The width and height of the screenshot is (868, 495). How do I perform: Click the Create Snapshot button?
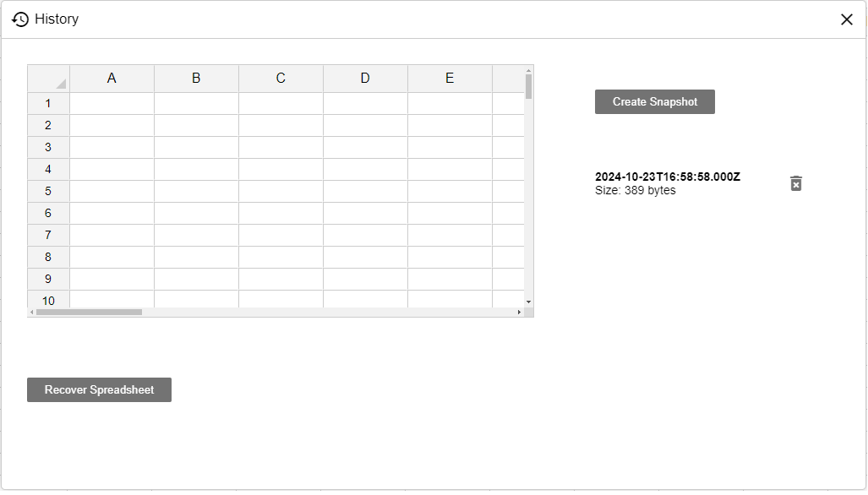(654, 101)
